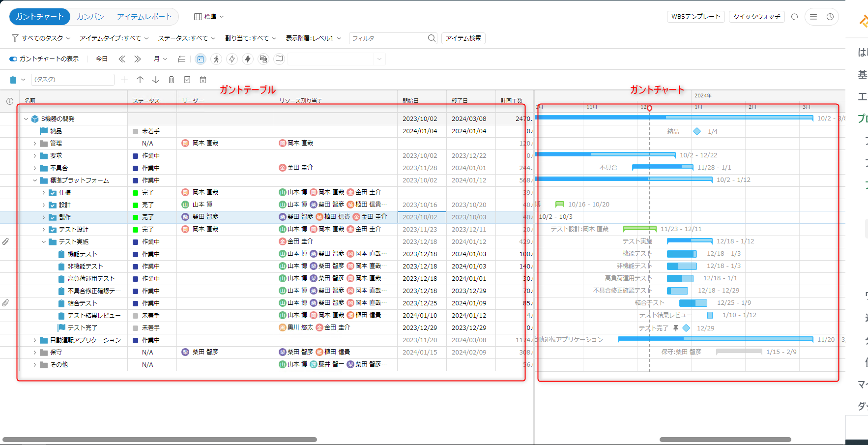
Task: Click the checkbox icon beside the trash icon
Action: tap(187, 80)
